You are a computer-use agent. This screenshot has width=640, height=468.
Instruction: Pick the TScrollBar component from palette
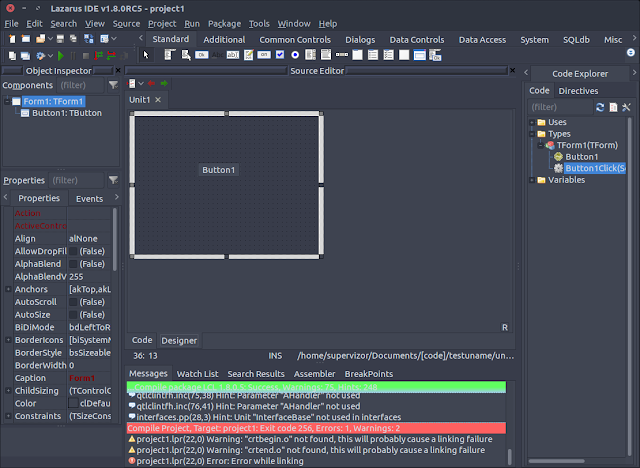(x=342, y=55)
